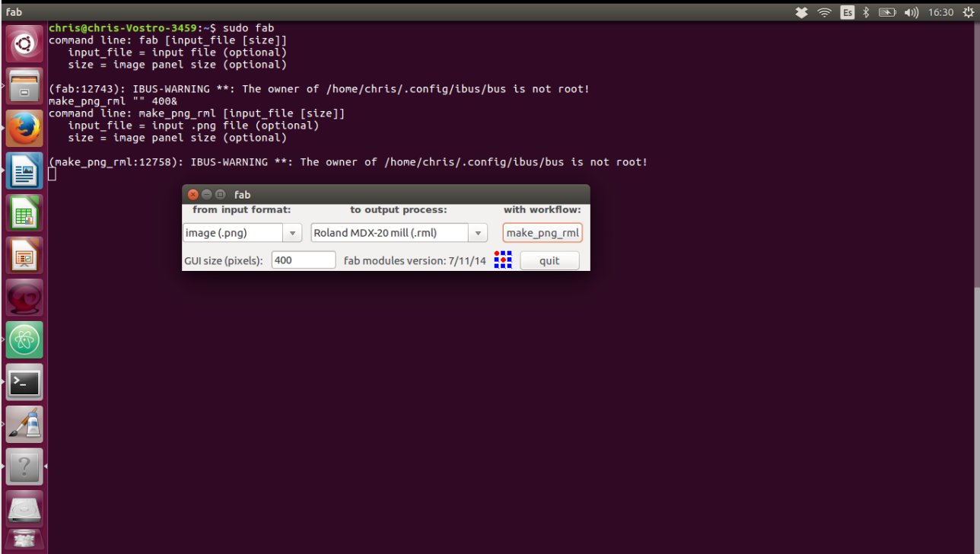Open the sound volume indicator

click(x=912, y=12)
